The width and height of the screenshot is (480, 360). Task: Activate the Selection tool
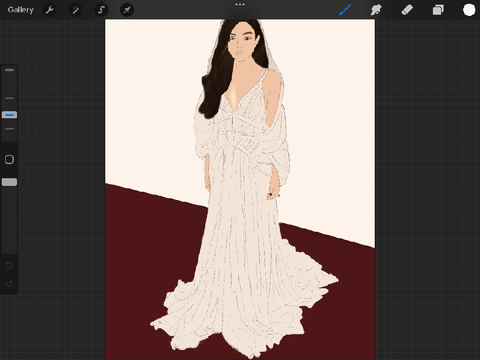(101, 10)
